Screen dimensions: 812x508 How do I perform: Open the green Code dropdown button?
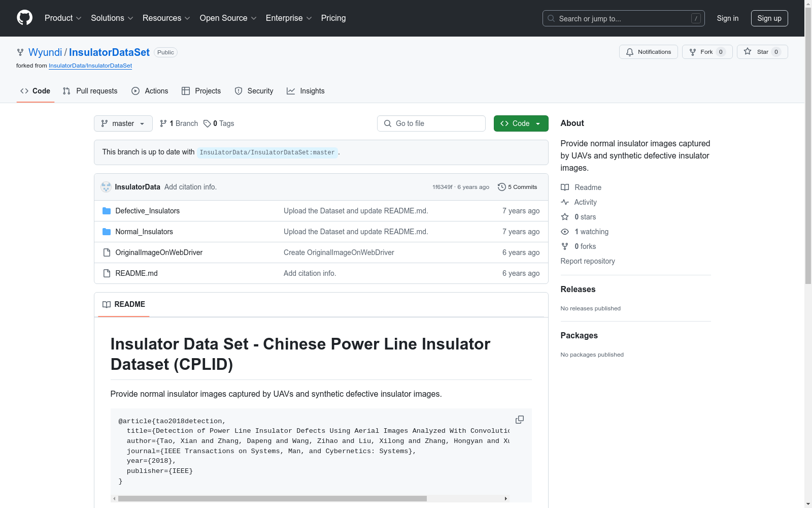521,123
